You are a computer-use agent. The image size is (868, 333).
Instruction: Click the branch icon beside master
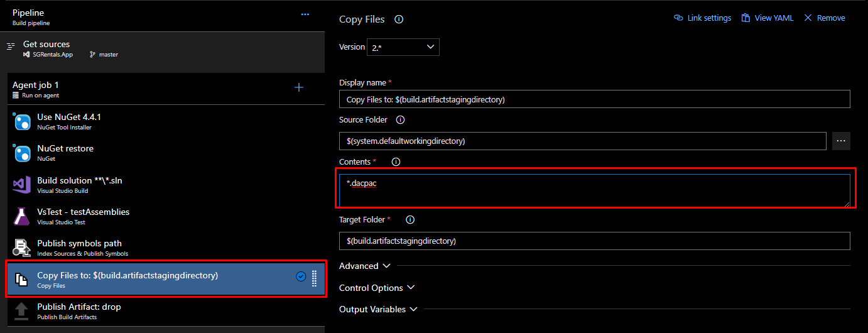click(x=92, y=55)
